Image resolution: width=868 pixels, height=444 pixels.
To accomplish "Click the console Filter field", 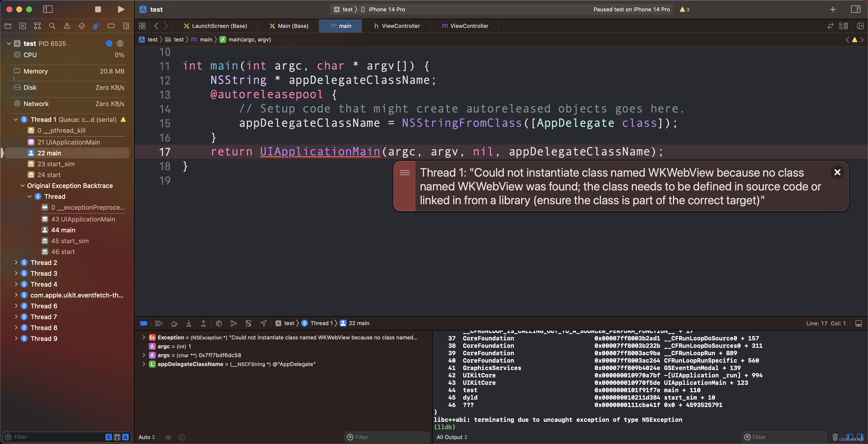I will point(784,437).
